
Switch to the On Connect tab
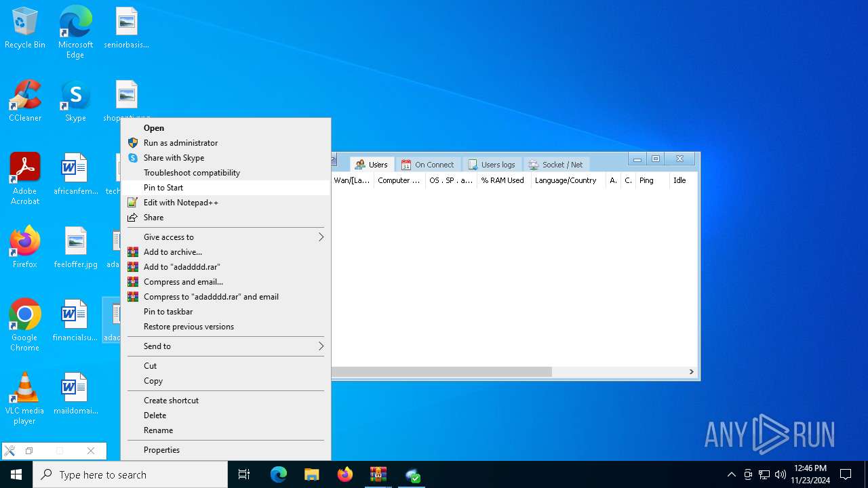428,165
